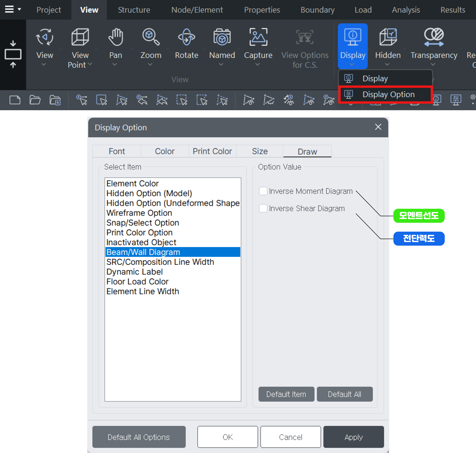
Task: Switch to the Color tab
Action: 164,151
